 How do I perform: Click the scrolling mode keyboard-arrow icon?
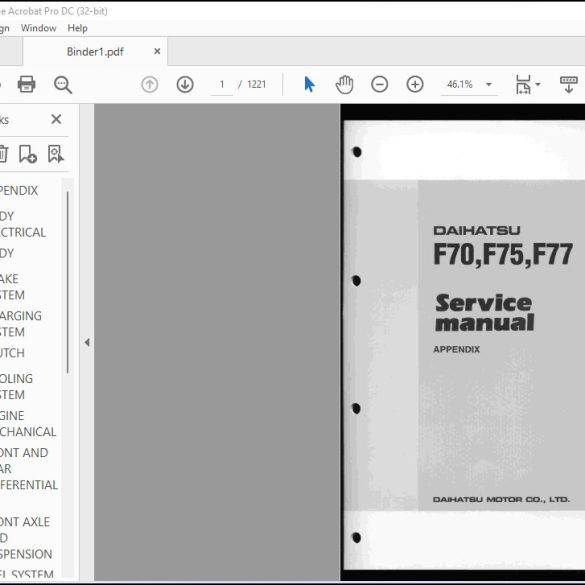tap(569, 85)
